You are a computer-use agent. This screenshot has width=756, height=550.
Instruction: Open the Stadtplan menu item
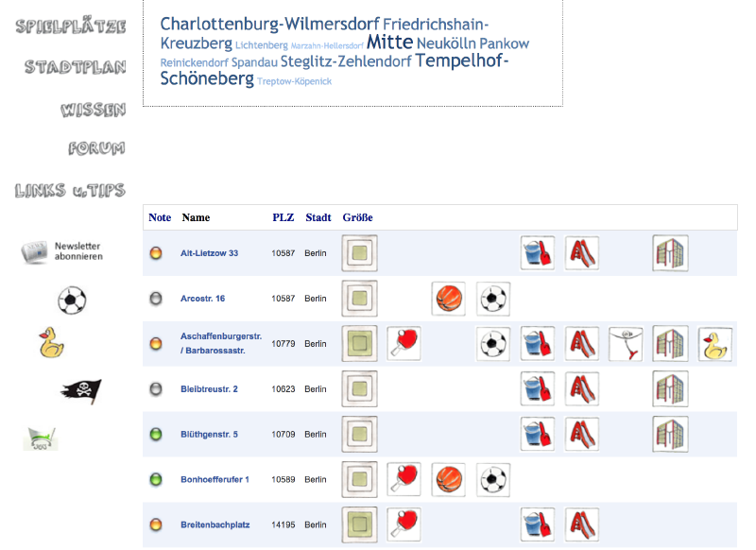click(76, 67)
